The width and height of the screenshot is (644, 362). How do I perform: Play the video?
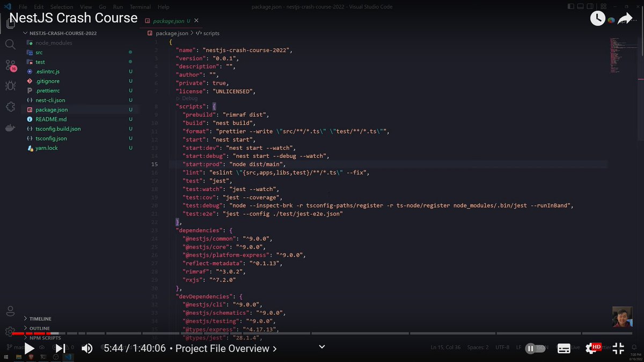click(x=29, y=349)
